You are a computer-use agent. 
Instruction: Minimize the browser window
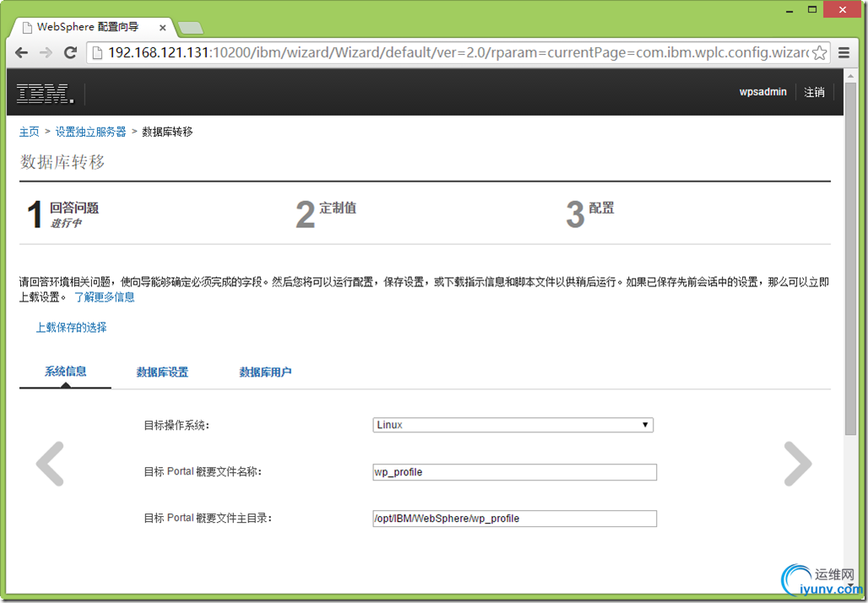click(789, 10)
